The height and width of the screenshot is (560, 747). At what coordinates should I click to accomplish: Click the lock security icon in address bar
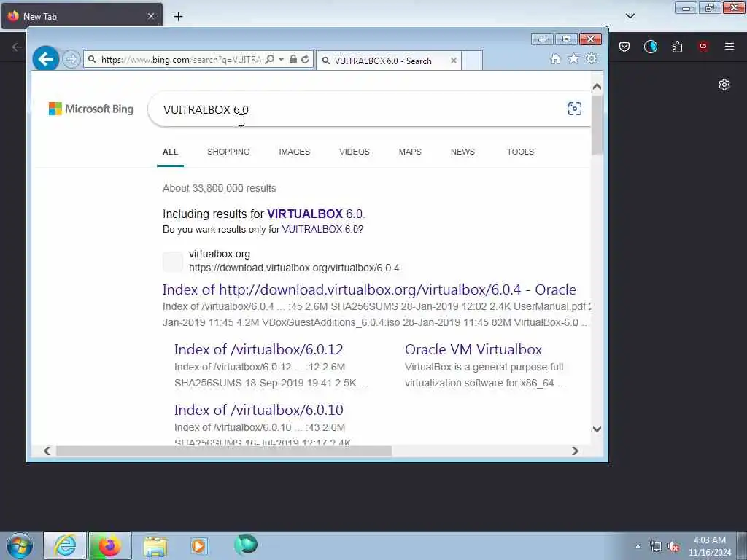tap(293, 60)
